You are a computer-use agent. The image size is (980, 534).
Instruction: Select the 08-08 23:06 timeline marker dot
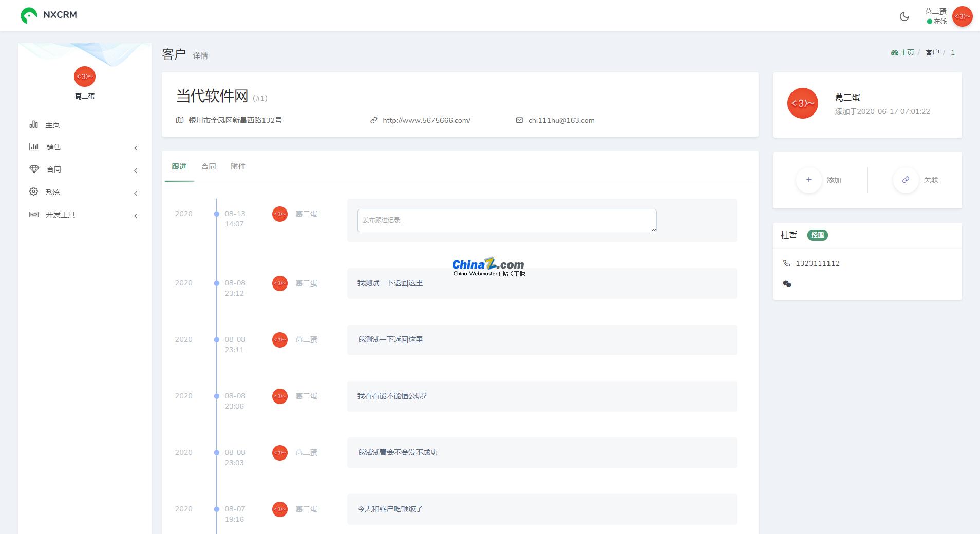[217, 396]
